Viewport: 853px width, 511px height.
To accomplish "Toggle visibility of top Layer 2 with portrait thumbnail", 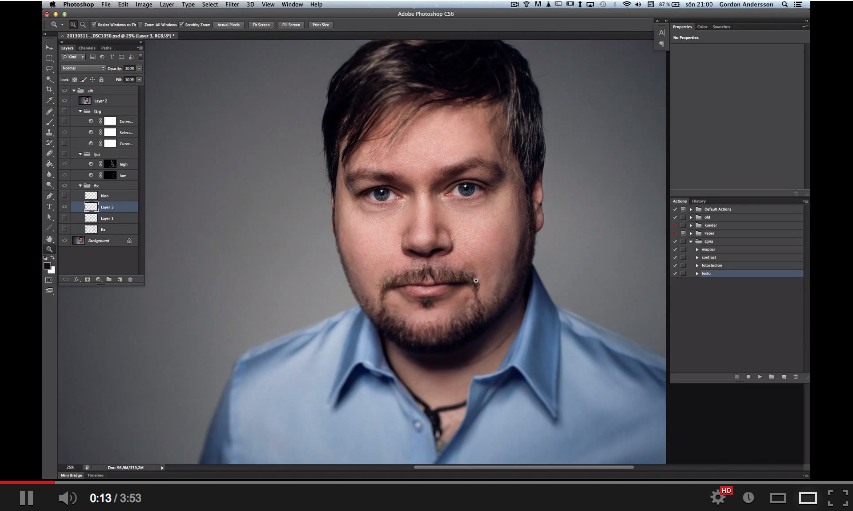I will 64,101.
